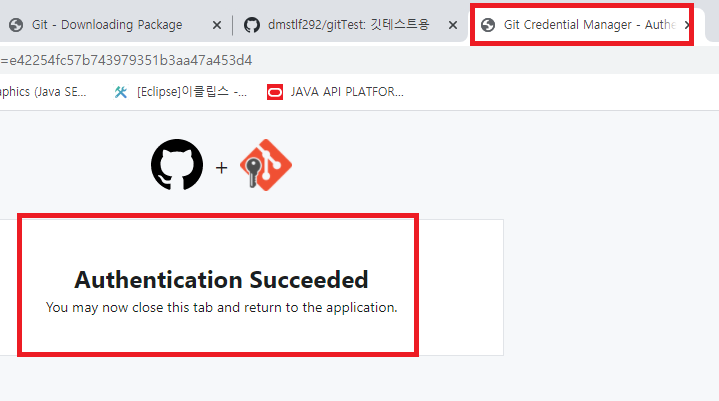Switch to the dmstlf292/gitTest tab
The height and width of the screenshot is (401, 719).
coord(348,25)
